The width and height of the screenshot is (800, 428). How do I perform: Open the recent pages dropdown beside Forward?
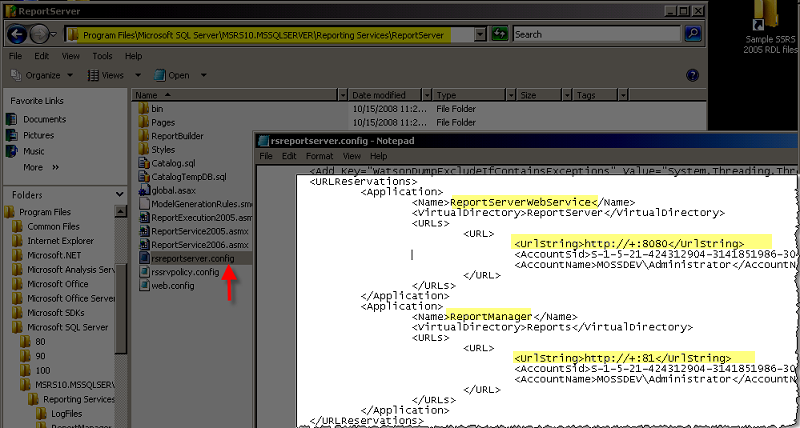pos(54,35)
